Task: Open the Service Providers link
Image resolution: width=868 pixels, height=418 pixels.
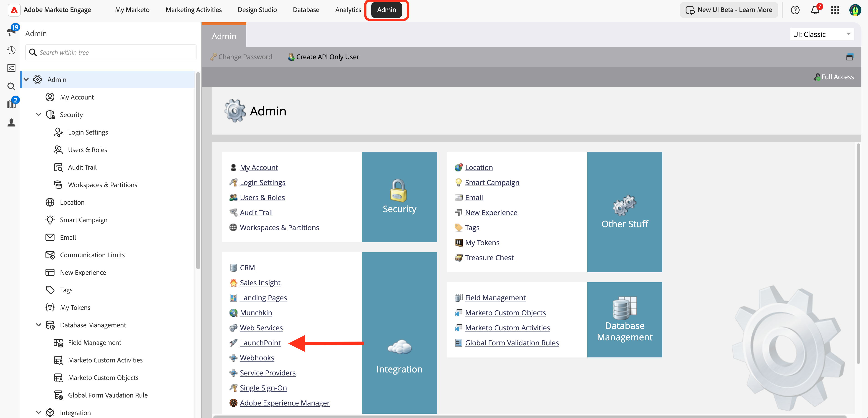Action: (267, 373)
